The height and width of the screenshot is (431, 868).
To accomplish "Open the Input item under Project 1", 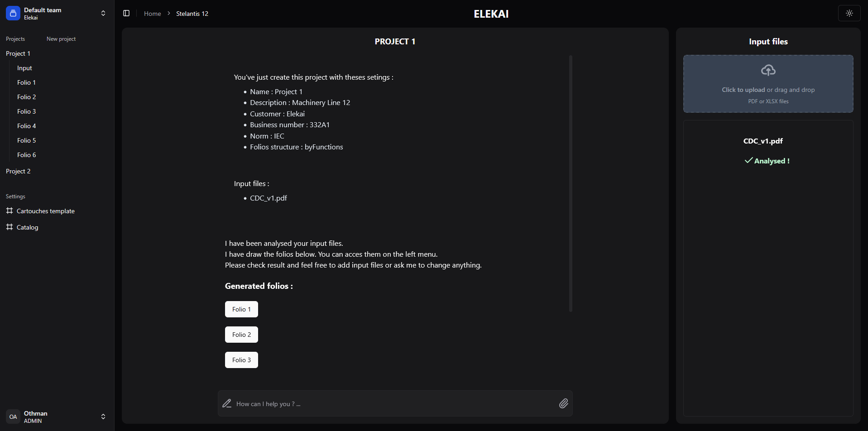I will pyautogui.click(x=24, y=68).
